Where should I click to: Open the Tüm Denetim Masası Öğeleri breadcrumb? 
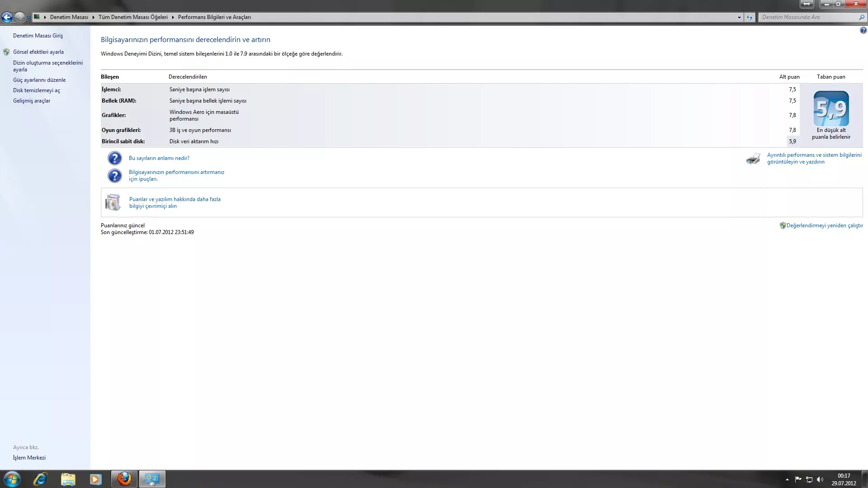(x=133, y=17)
